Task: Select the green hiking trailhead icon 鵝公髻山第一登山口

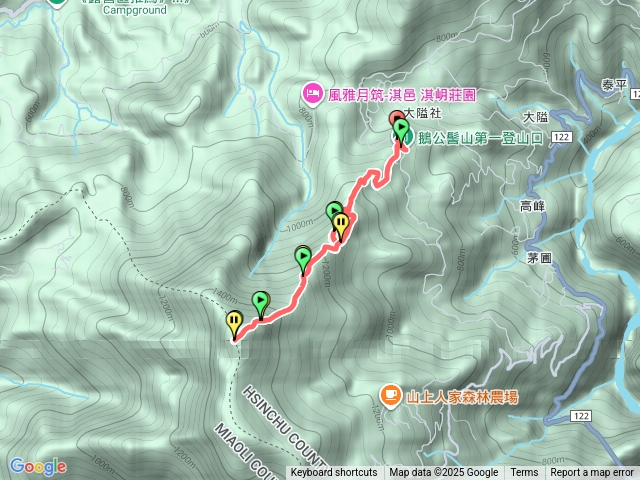Action: click(400, 139)
